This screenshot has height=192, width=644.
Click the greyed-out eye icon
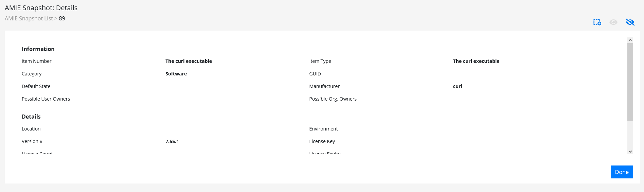click(613, 22)
